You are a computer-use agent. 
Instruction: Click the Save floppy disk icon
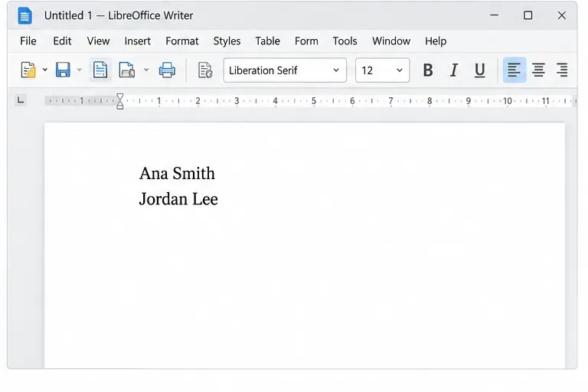[63, 70]
